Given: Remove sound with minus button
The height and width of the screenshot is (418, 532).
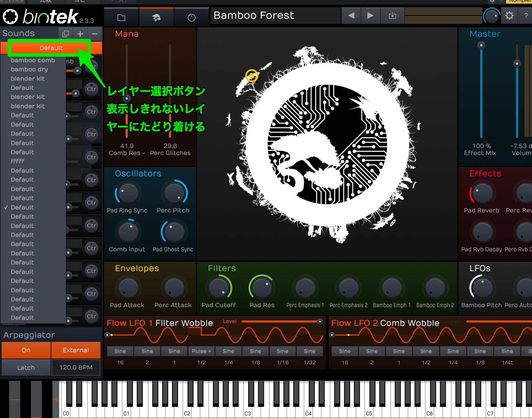Looking at the screenshot, I should [x=95, y=34].
